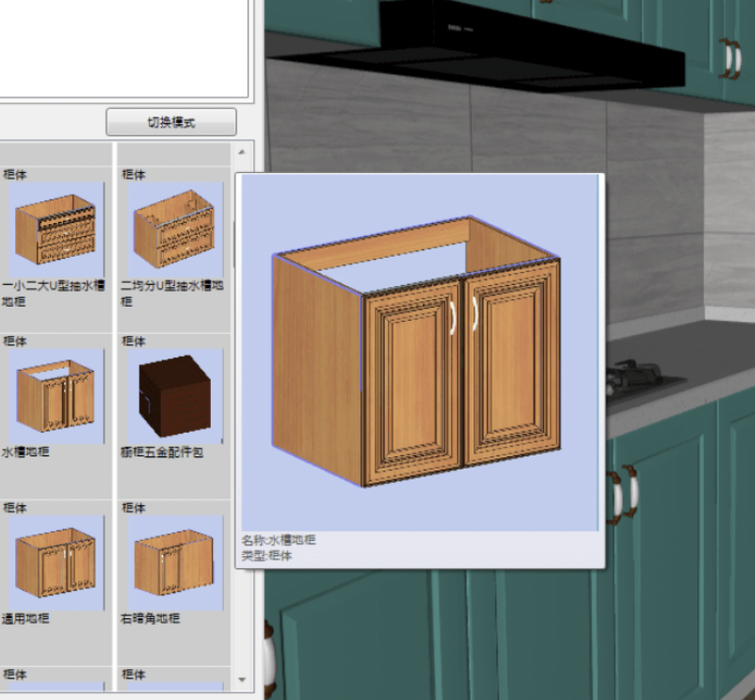Select the 水槽地柜 cabinet thumbnail
Image resolution: width=755 pixels, height=700 pixels.
click(x=56, y=396)
